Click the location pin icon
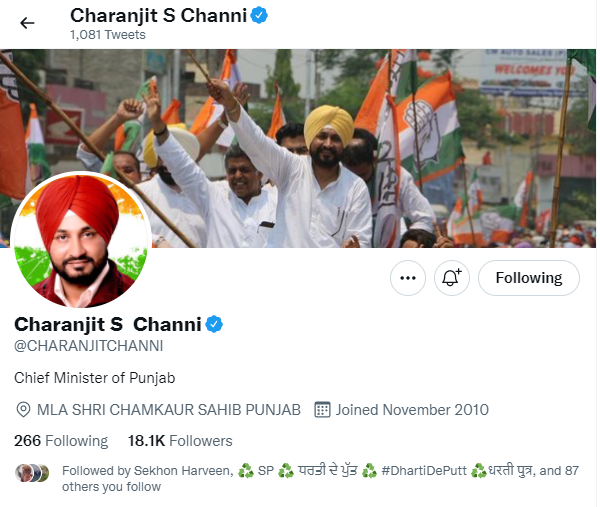This screenshot has height=507, width=600. point(23,409)
